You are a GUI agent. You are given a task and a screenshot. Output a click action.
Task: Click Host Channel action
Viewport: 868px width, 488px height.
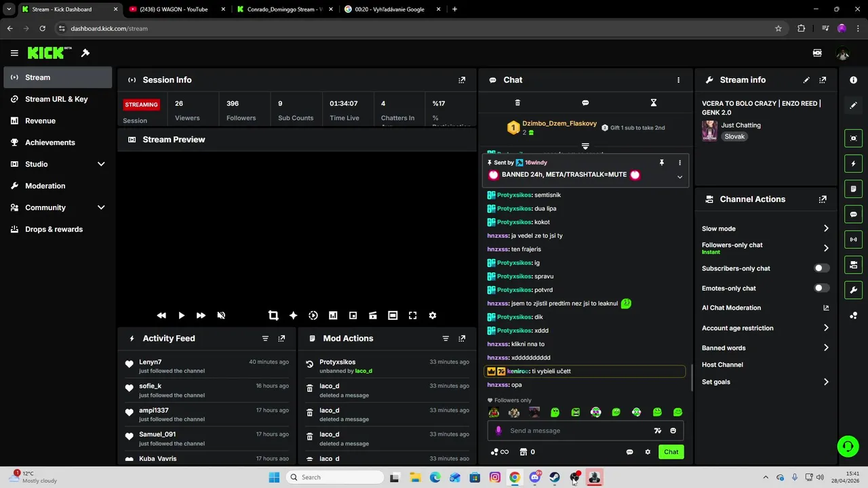[722, 365]
